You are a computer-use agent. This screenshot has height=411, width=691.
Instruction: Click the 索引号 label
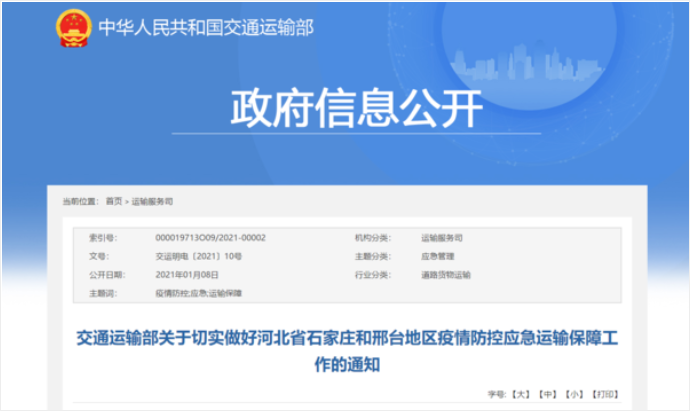103,238
